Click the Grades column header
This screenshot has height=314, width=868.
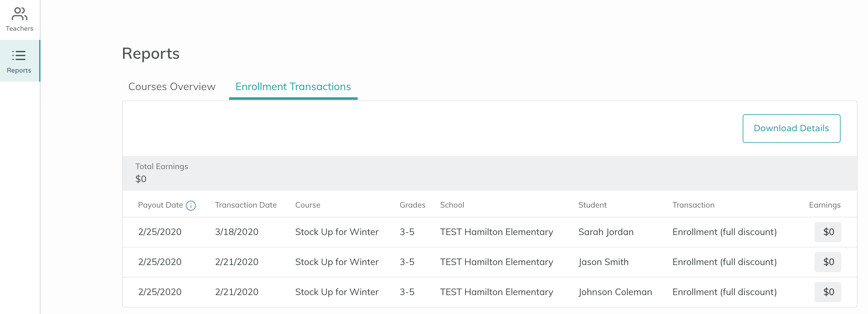(x=412, y=205)
